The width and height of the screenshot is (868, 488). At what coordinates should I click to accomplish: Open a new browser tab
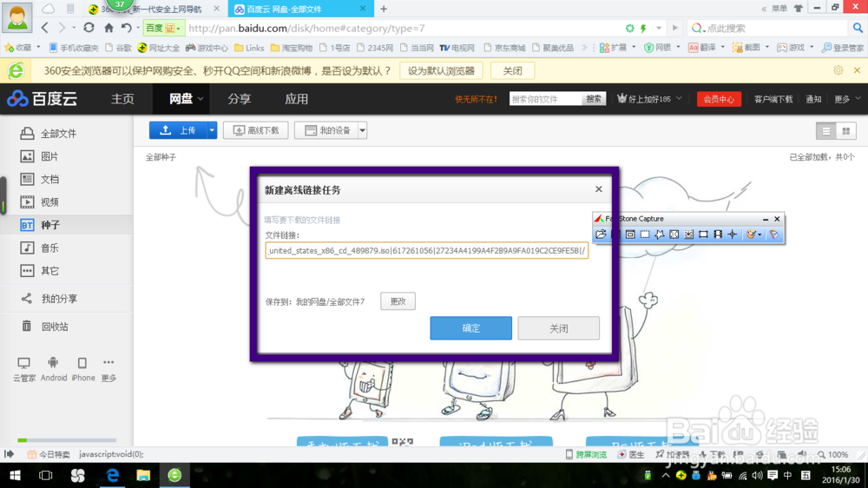(384, 9)
